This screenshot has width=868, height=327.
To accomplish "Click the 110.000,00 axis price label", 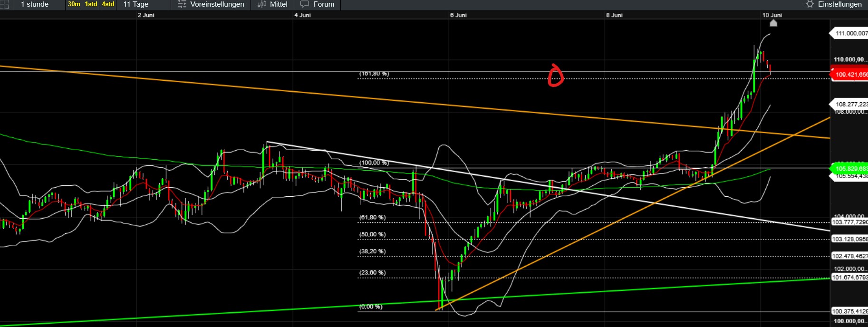I will click(x=850, y=60).
